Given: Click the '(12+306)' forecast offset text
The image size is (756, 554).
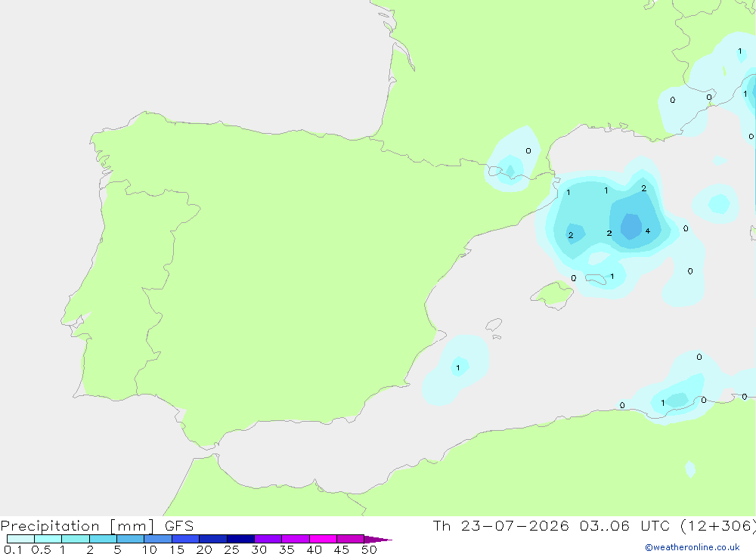Looking at the screenshot, I should [718, 526].
